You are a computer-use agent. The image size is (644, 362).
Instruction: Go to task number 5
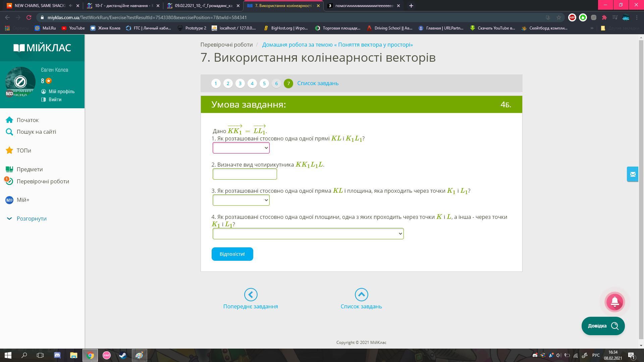coord(264,83)
